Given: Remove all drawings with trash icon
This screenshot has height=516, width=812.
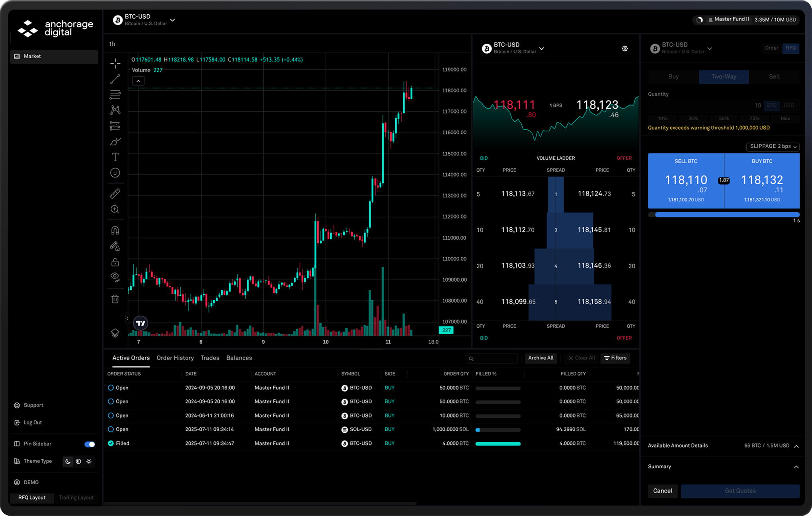Looking at the screenshot, I should pos(115,299).
